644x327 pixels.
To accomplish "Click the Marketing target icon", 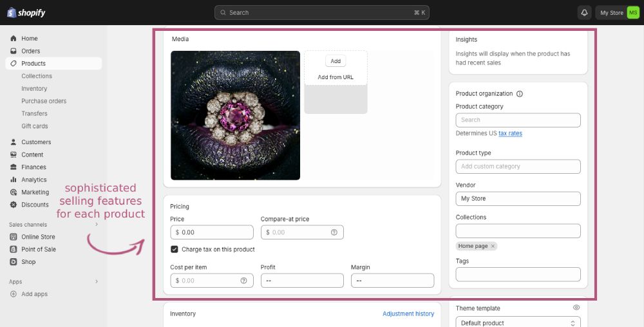I will coord(14,192).
